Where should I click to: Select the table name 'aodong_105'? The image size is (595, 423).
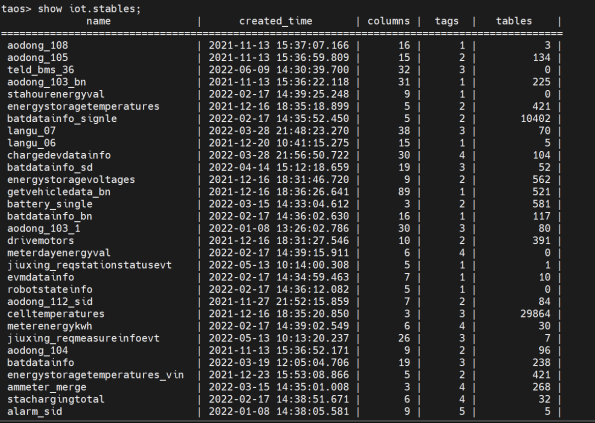pyautogui.click(x=38, y=58)
